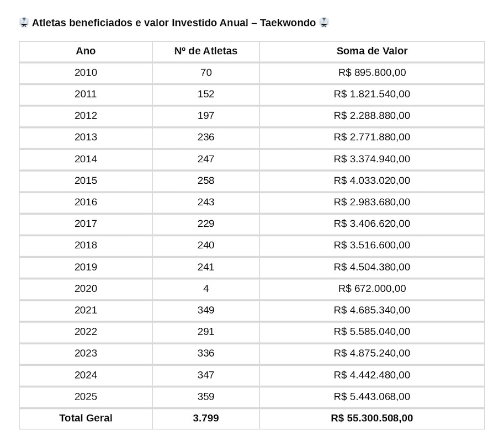Image resolution: width=504 pixels, height=447 pixels.
Task: Select the value R$ 2.288.880,00
Action: pyautogui.click(x=372, y=115)
